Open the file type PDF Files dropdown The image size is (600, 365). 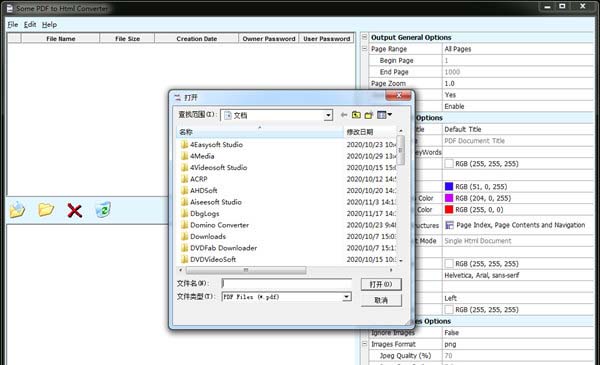pos(346,297)
